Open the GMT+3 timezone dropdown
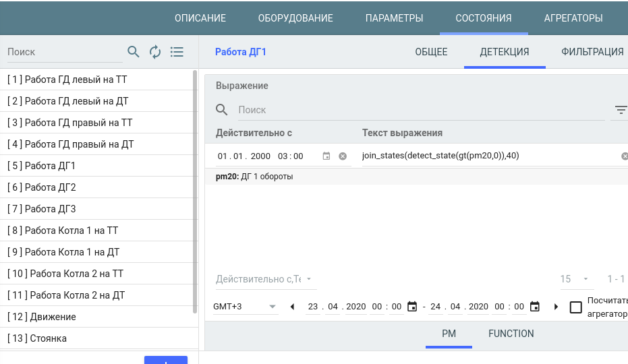Image resolution: width=628 pixels, height=364 pixels. (245, 307)
